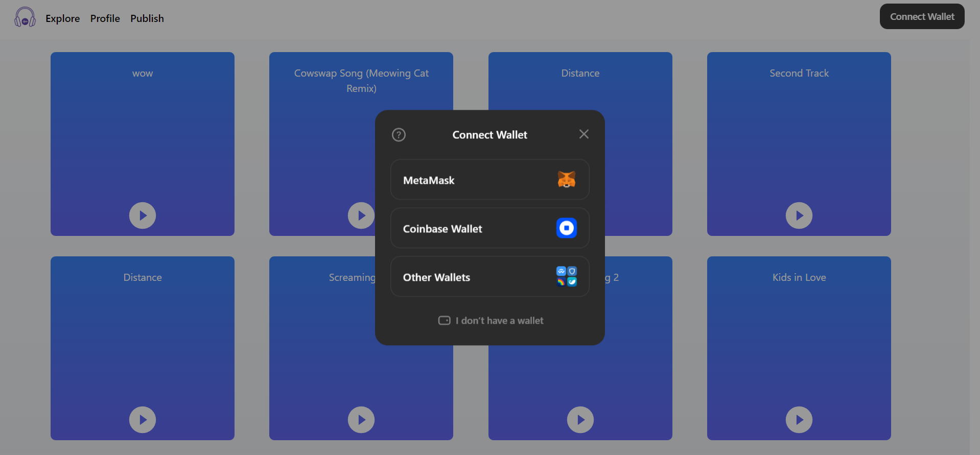Screen dimensions: 980x455
Task: Click the top-row Distance track title
Action: (x=580, y=74)
